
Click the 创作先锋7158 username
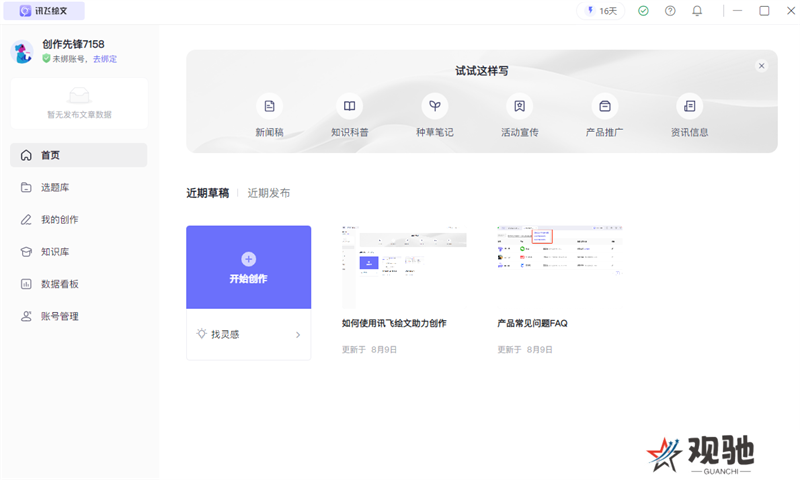click(73, 44)
